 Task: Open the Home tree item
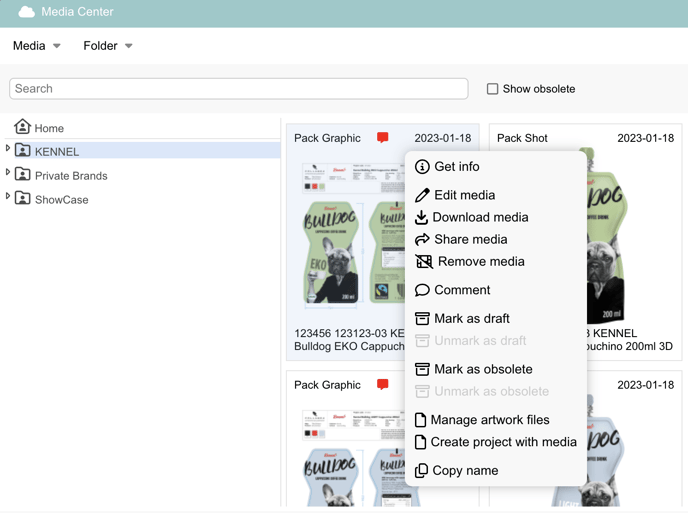pyautogui.click(x=49, y=129)
